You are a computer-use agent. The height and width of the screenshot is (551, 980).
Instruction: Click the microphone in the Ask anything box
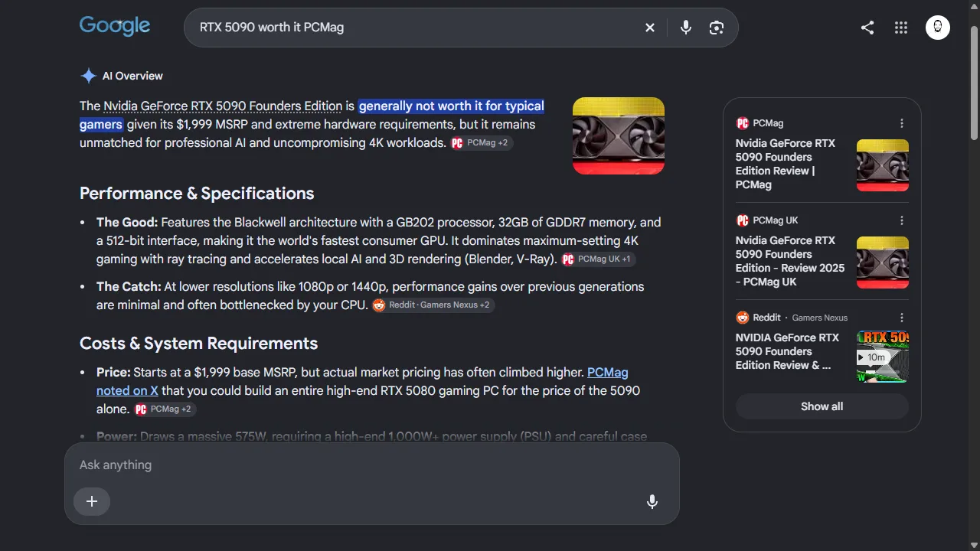pyautogui.click(x=652, y=501)
